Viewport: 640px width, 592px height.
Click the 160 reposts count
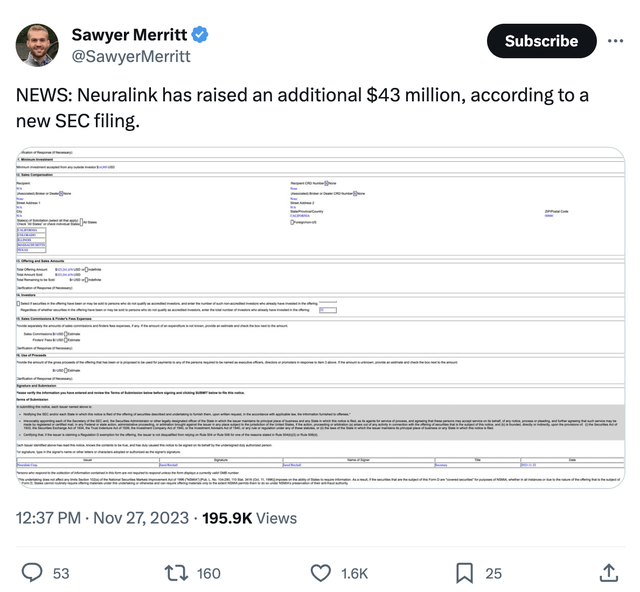(208, 572)
